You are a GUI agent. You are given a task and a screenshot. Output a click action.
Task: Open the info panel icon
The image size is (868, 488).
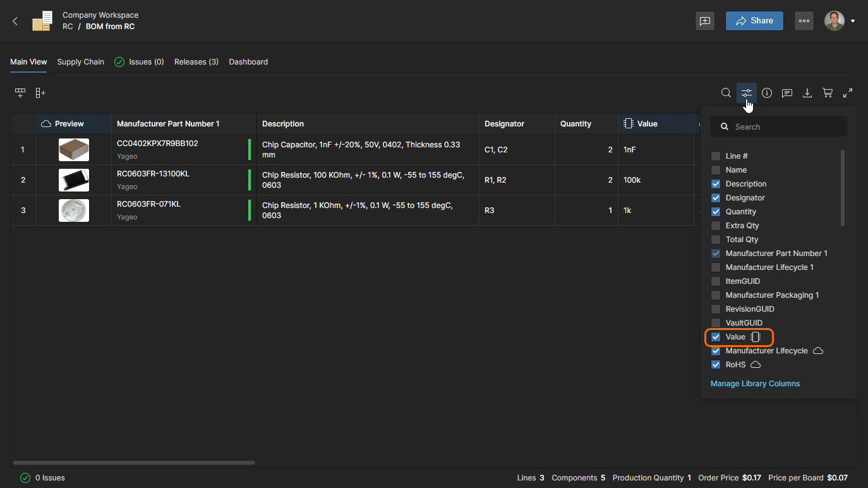click(767, 93)
